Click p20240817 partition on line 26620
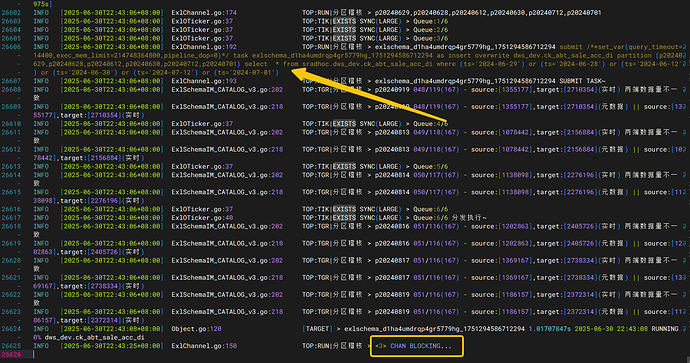This screenshot has width=690, height=363. pos(392,260)
